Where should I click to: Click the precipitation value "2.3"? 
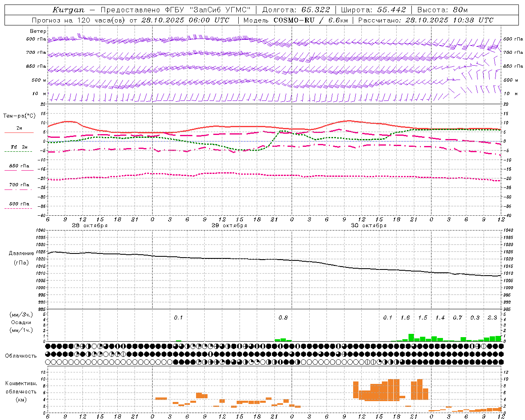pyautogui.click(x=492, y=318)
